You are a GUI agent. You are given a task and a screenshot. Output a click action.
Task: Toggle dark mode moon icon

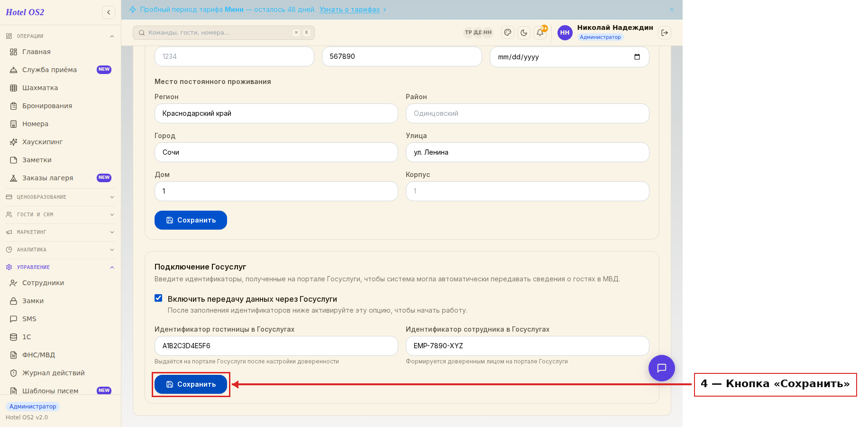click(524, 33)
